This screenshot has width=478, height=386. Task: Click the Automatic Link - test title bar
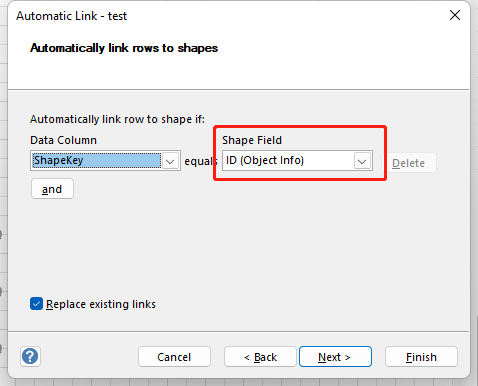[x=72, y=16]
